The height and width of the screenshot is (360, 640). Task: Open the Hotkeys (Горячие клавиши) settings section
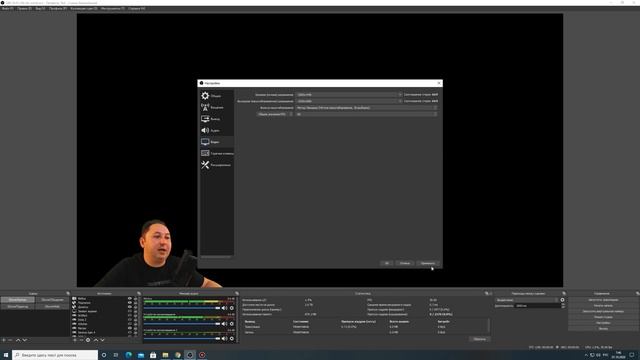coord(216,153)
